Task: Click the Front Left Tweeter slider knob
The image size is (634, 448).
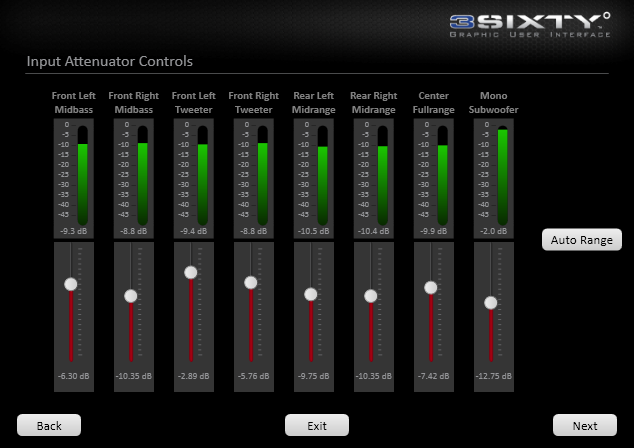Action: 190,273
